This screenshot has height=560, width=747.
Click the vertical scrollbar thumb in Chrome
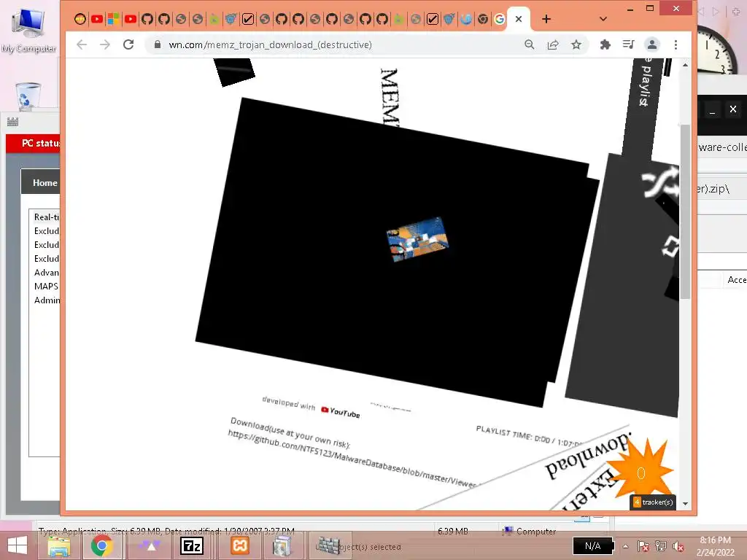685,212
